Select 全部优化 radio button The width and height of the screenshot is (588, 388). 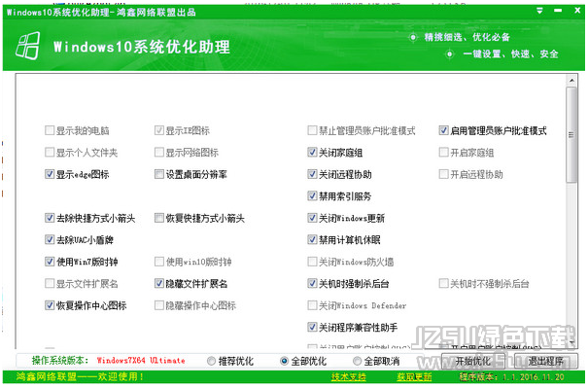pyautogui.click(x=284, y=361)
